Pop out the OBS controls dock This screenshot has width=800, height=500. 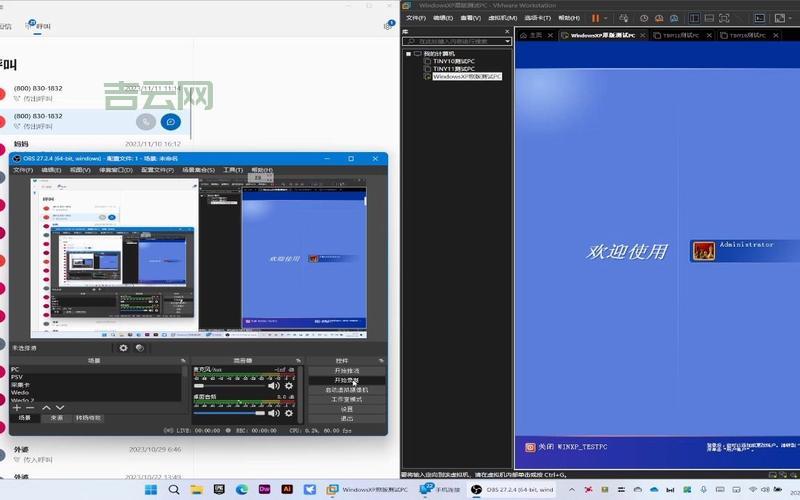381,361
